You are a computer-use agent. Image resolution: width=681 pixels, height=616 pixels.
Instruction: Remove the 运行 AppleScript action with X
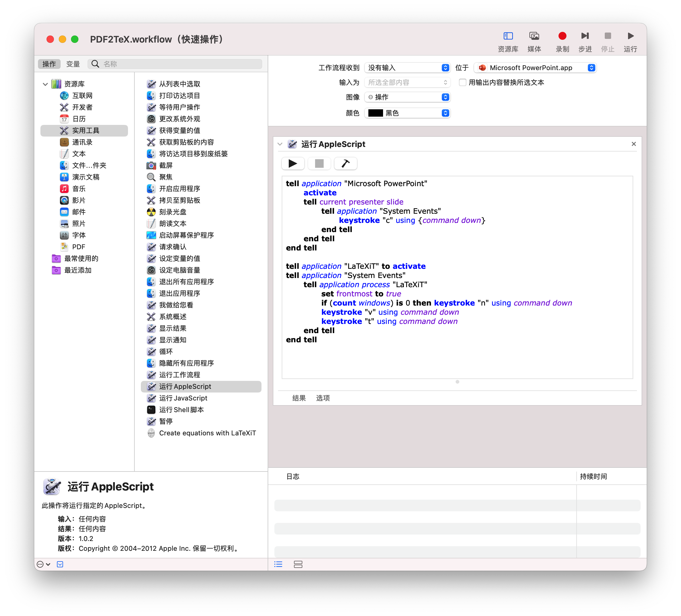pyautogui.click(x=634, y=144)
